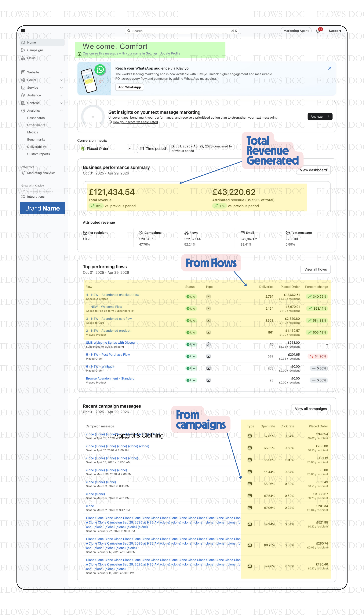Open 3 - NEW - Abandoned cart flow
Viewport: 364px width, 615px height.
coord(109,319)
